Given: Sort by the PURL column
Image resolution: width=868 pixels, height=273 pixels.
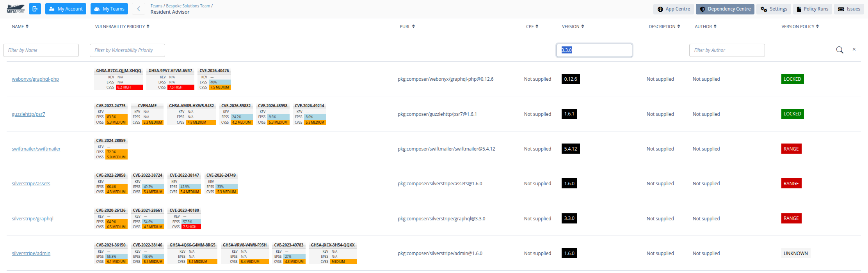Looking at the screenshot, I should 407,27.
